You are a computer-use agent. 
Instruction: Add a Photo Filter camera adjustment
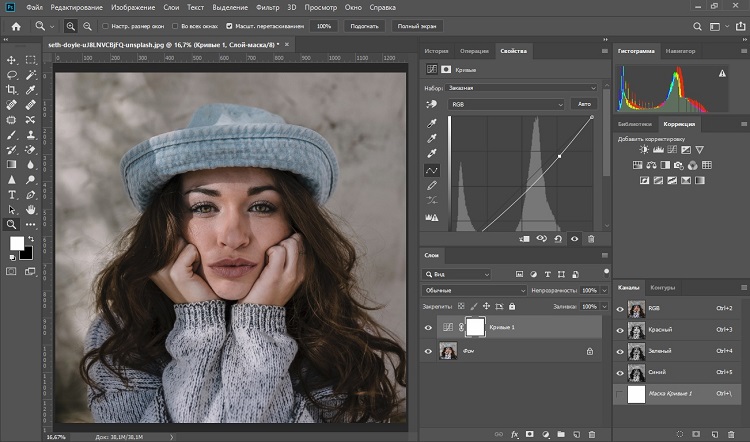[x=679, y=165]
